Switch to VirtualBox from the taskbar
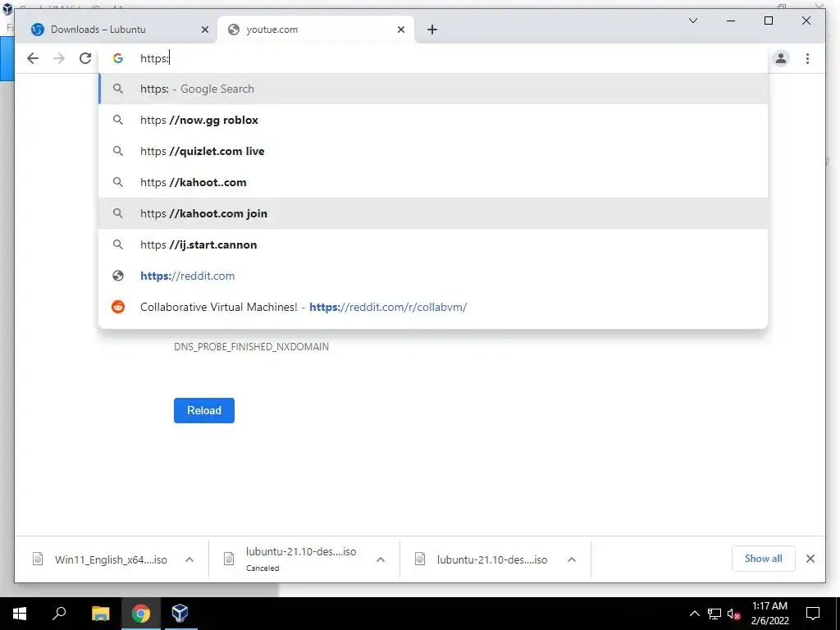This screenshot has height=630, width=840. (x=180, y=614)
